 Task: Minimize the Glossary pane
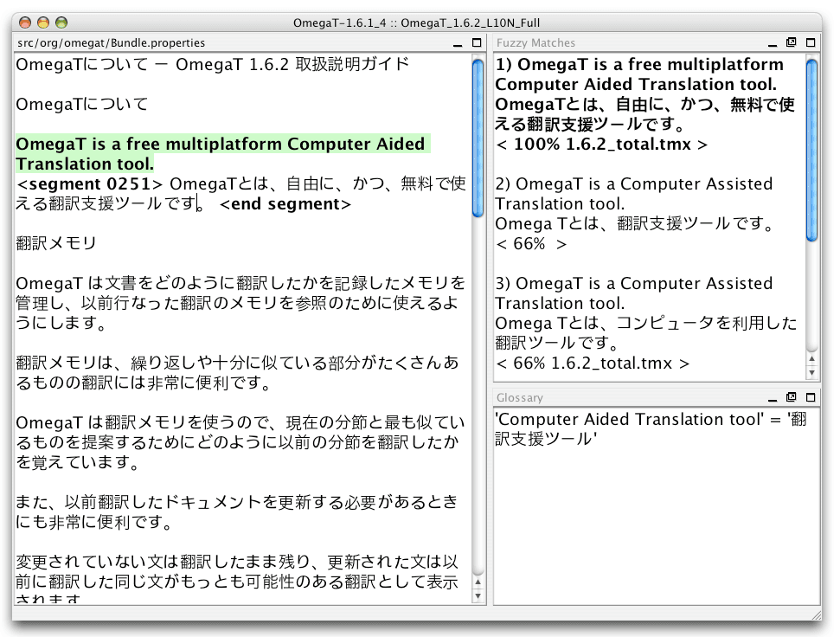[x=772, y=396]
